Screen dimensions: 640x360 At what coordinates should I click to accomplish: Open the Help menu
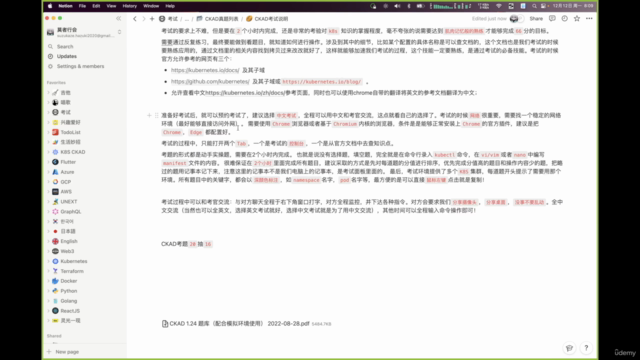[x=170, y=6]
